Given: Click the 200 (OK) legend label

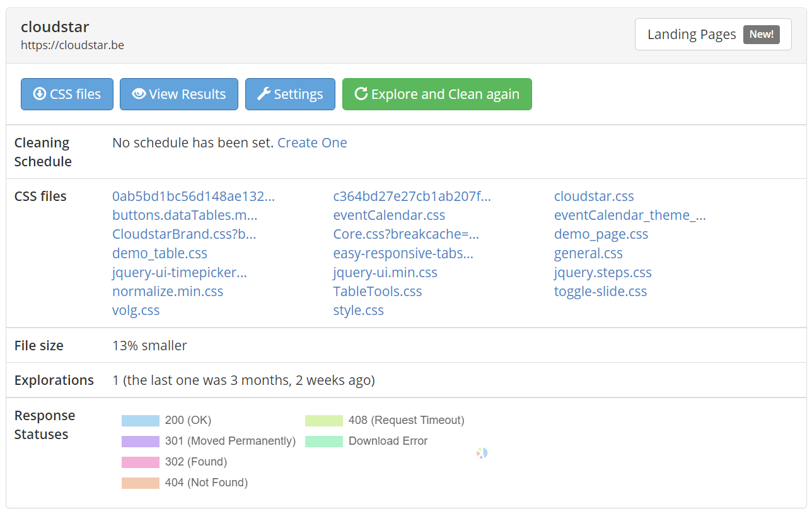Looking at the screenshot, I should tap(188, 420).
